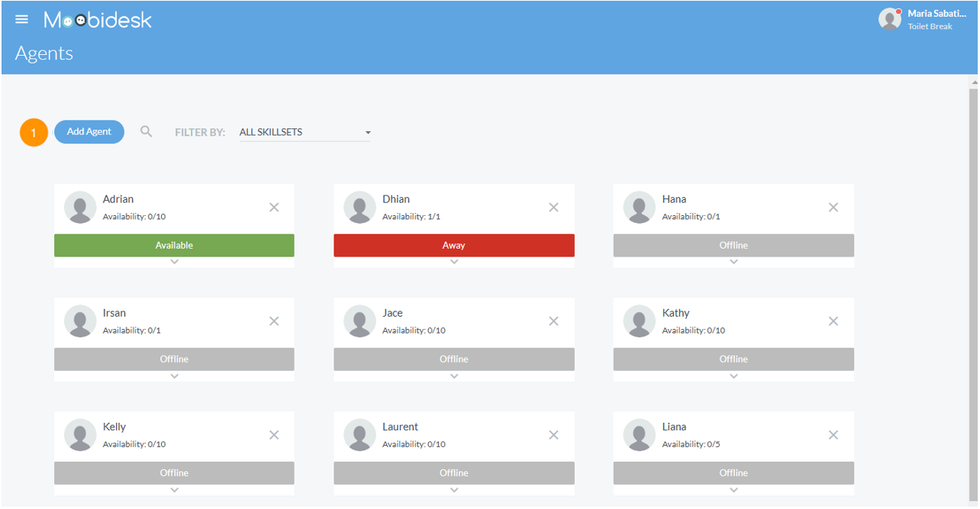Click the search magnifier icon
This screenshot has width=980, height=509.
[147, 132]
